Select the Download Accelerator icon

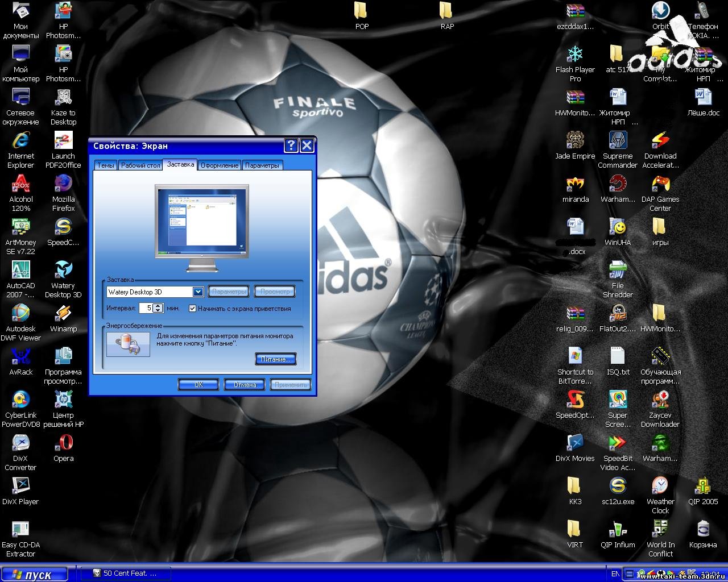[x=660, y=150]
